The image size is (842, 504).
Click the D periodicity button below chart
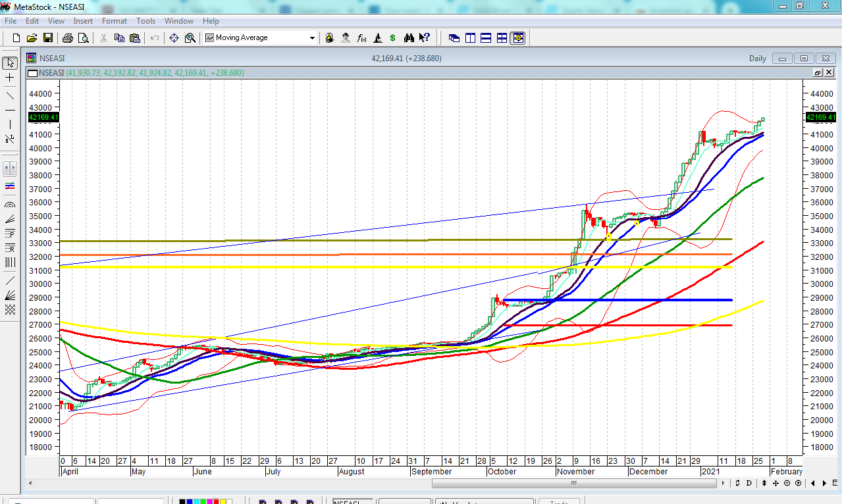[749, 484]
